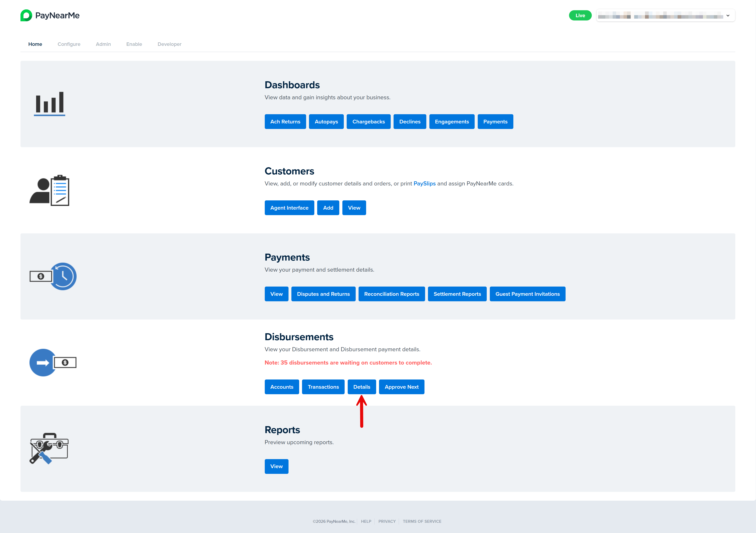The width and height of the screenshot is (756, 533).
Task: Click the ©2026 PayNearMe, Inc. text
Action: (x=334, y=521)
